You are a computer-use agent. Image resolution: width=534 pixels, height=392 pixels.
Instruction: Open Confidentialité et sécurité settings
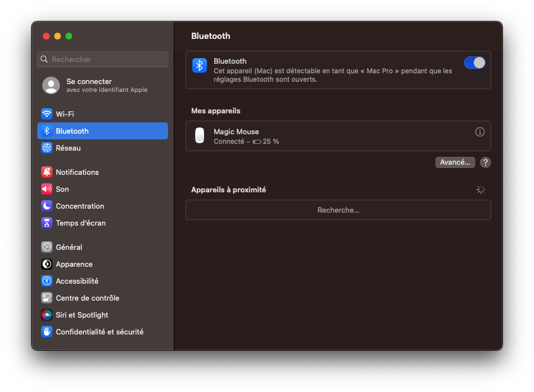(99, 332)
